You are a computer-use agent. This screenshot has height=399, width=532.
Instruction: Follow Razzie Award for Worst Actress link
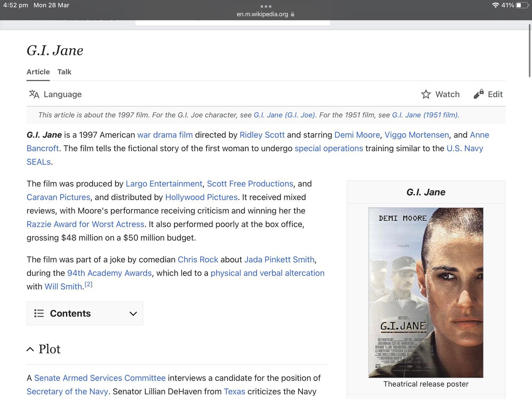click(85, 224)
